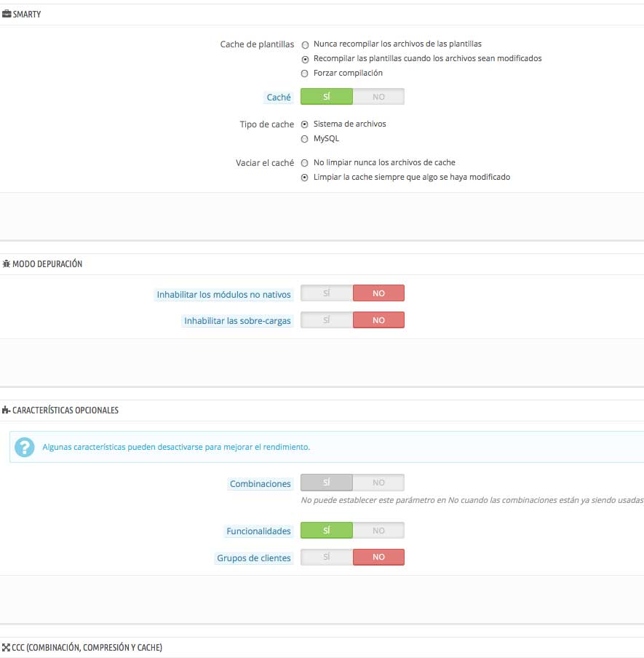Screen dimensions: 644x658
Task: Click SÍ on the Combinaciones switch
Action: coord(327,483)
